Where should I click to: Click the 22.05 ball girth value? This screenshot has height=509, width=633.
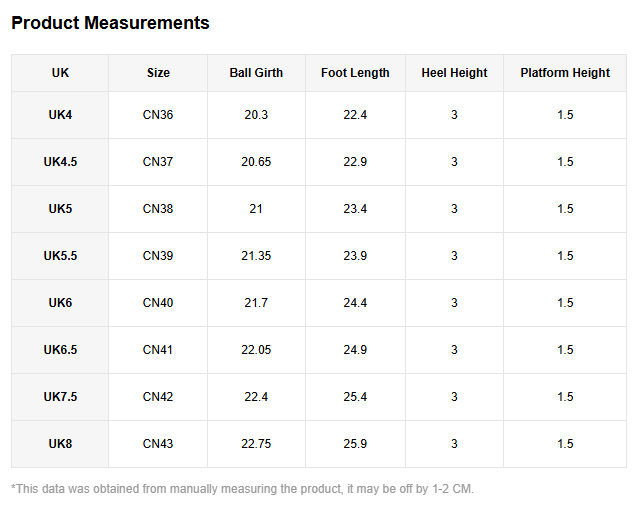256,350
